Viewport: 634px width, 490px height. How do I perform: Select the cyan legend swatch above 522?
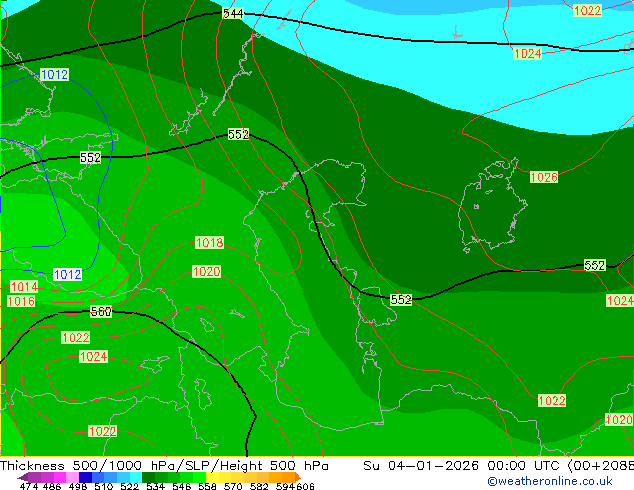click(136, 477)
